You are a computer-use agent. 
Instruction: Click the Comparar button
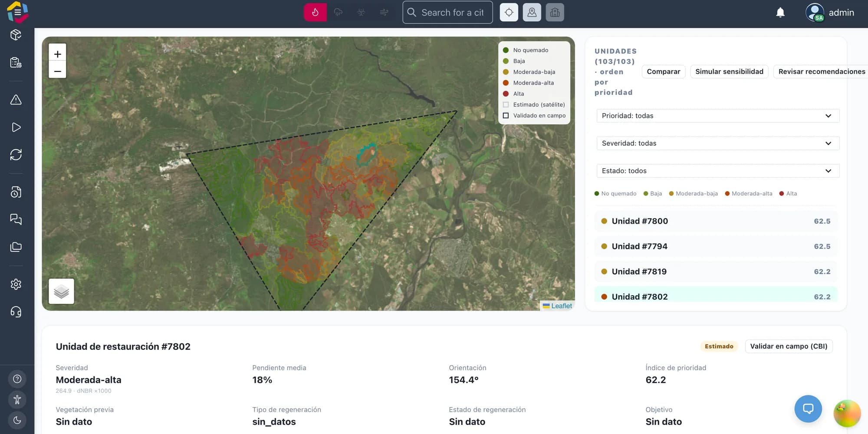663,72
